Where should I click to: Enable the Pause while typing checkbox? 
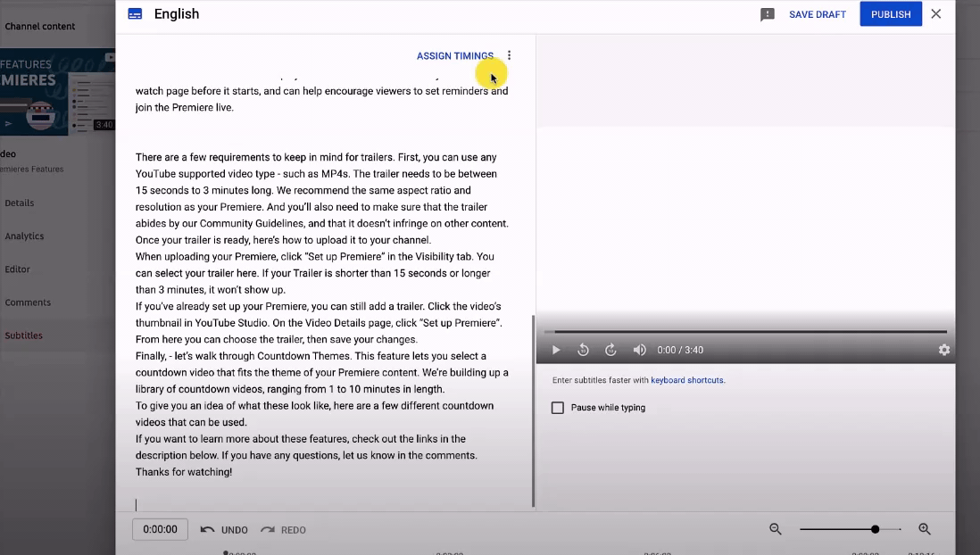[x=558, y=408]
